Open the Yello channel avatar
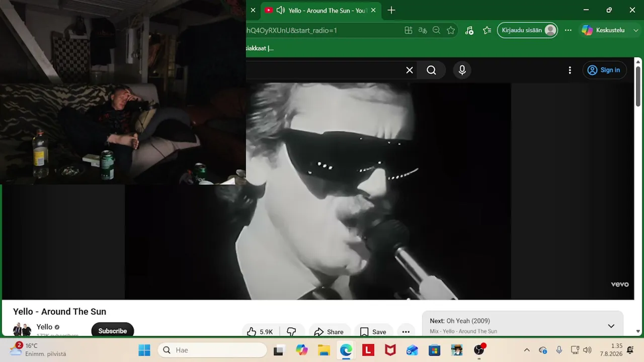This screenshot has width=644, height=362. point(22,330)
